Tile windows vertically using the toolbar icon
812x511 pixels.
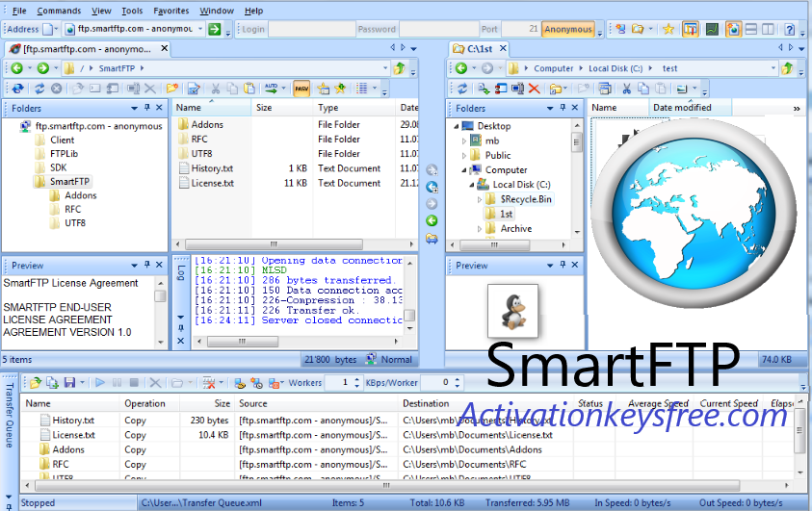(768, 29)
